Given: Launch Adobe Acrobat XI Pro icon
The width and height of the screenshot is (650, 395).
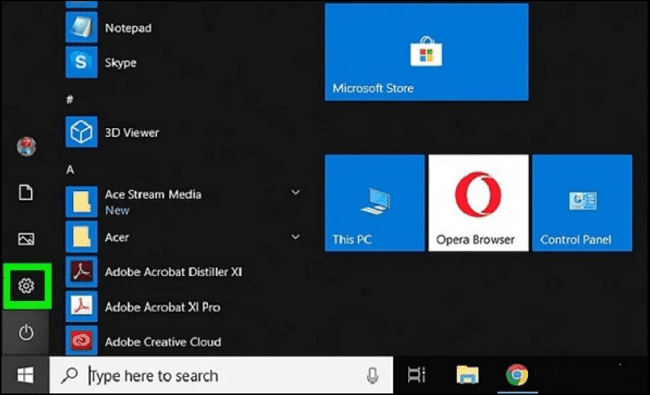Looking at the screenshot, I should [81, 307].
